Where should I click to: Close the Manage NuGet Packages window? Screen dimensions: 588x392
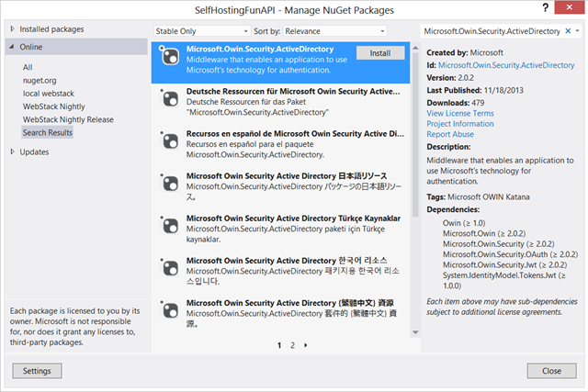[570, 7]
